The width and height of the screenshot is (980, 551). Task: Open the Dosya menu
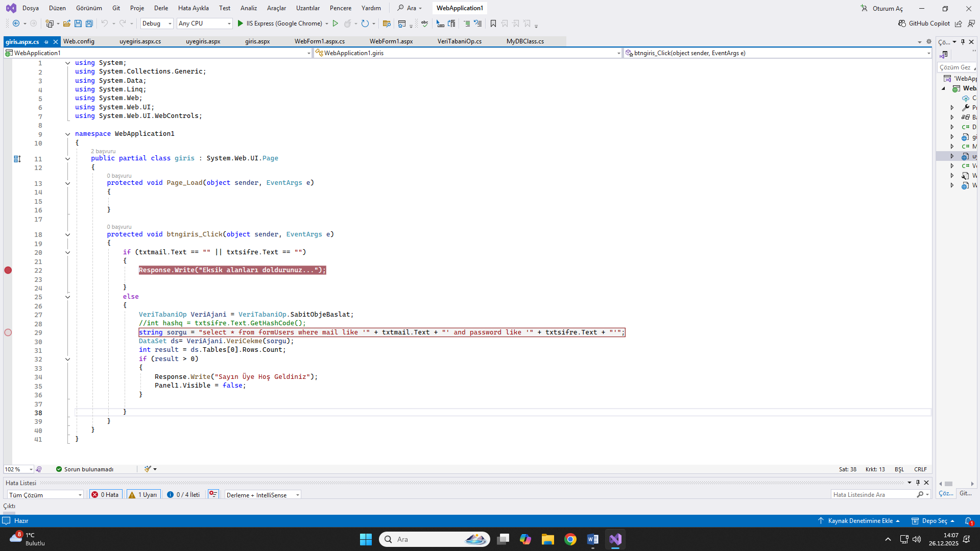(31, 8)
